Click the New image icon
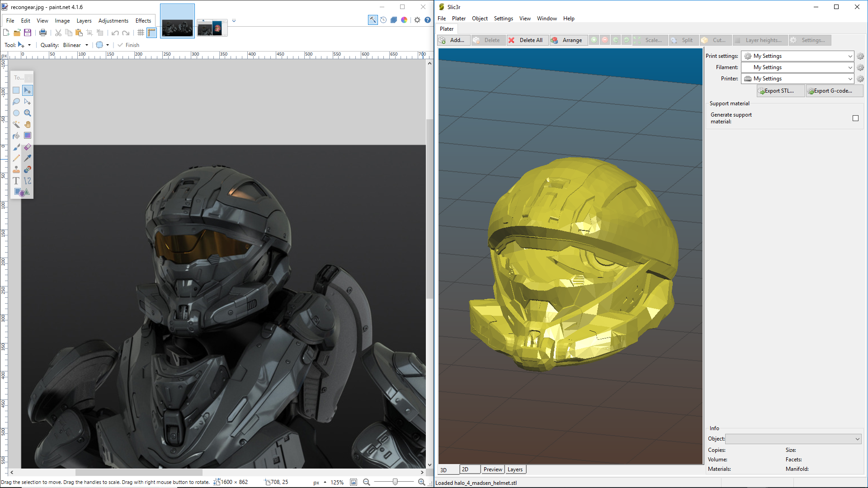Screen dimensions: 868x488 (x=6, y=33)
